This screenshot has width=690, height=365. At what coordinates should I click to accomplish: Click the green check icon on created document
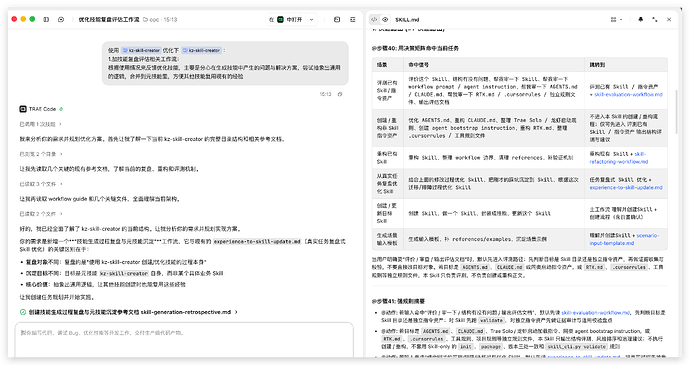click(23, 312)
